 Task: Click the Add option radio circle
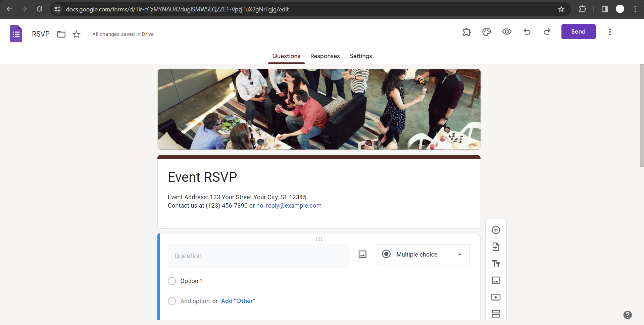172,301
